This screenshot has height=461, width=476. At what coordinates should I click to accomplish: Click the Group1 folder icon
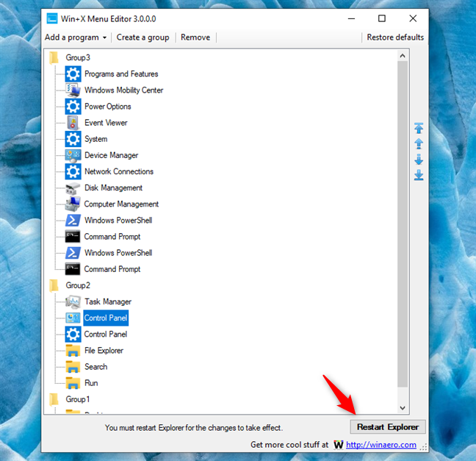[x=54, y=399]
